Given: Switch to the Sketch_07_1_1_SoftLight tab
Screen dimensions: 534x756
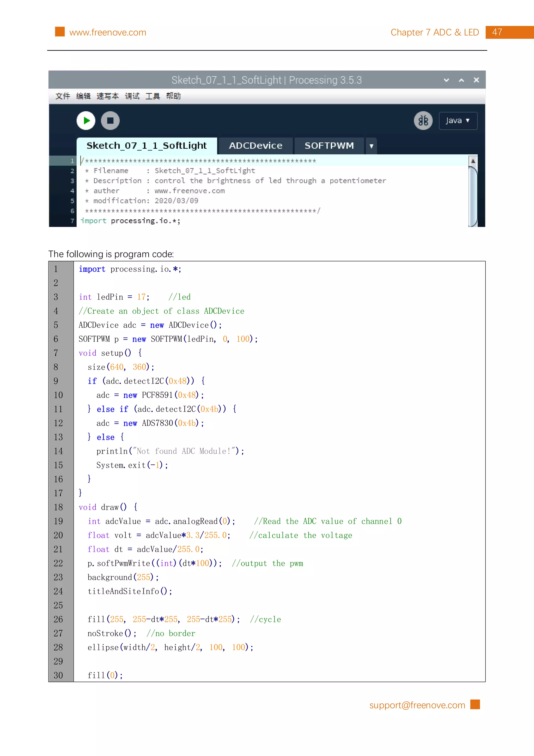Looking at the screenshot, I should coord(147,146).
